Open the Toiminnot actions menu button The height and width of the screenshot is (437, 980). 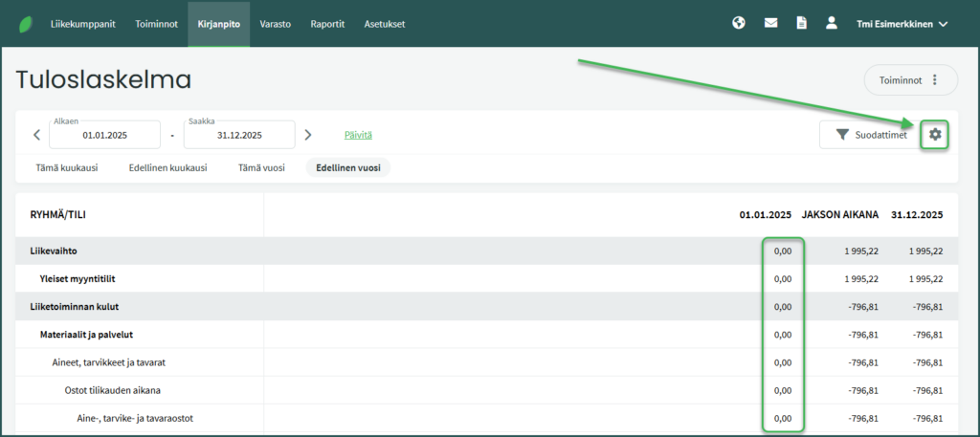click(x=910, y=80)
